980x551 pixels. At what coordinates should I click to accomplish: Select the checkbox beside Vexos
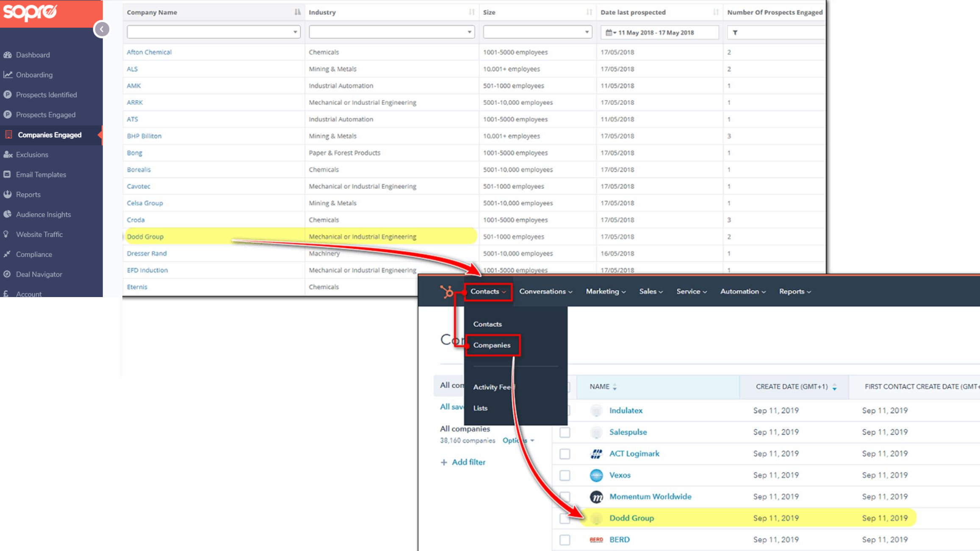coord(565,475)
